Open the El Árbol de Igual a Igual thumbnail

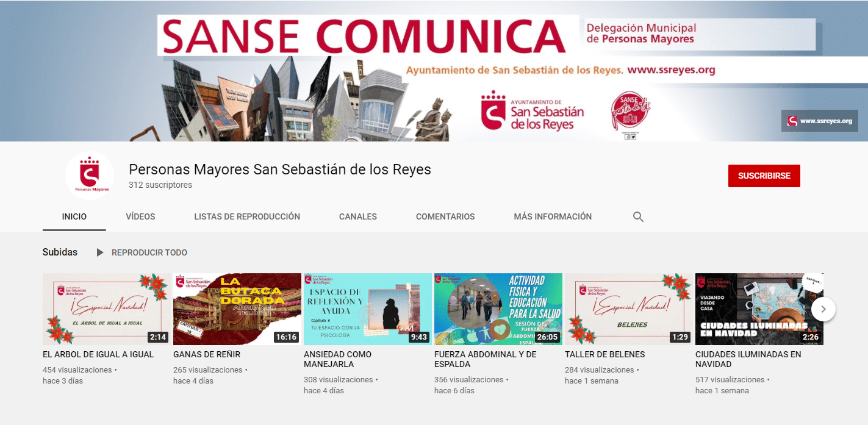[107, 309]
